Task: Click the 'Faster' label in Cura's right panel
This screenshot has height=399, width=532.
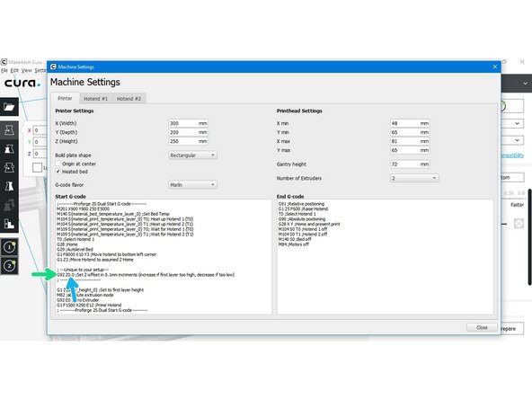Action: pyautogui.click(x=517, y=205)
